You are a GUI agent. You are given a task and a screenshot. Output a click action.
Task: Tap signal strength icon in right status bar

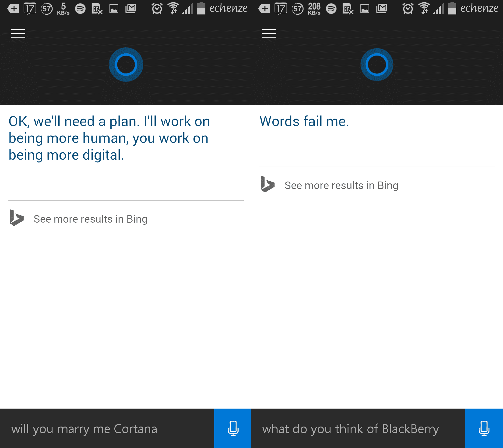click(x=439, y=9)
